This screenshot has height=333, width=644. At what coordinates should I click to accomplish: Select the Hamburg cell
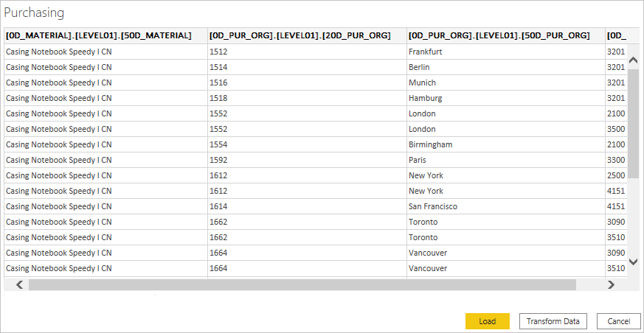(x=425, y=98)
